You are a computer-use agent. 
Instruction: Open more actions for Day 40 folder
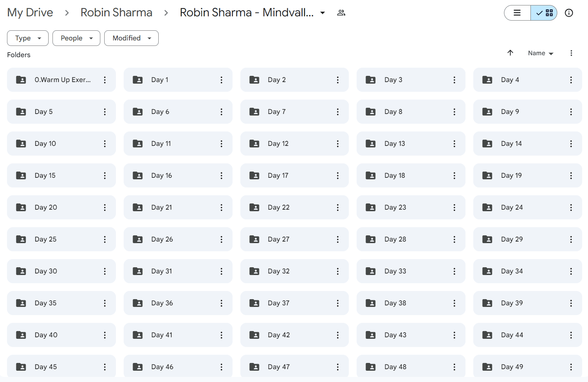[105, 335]
